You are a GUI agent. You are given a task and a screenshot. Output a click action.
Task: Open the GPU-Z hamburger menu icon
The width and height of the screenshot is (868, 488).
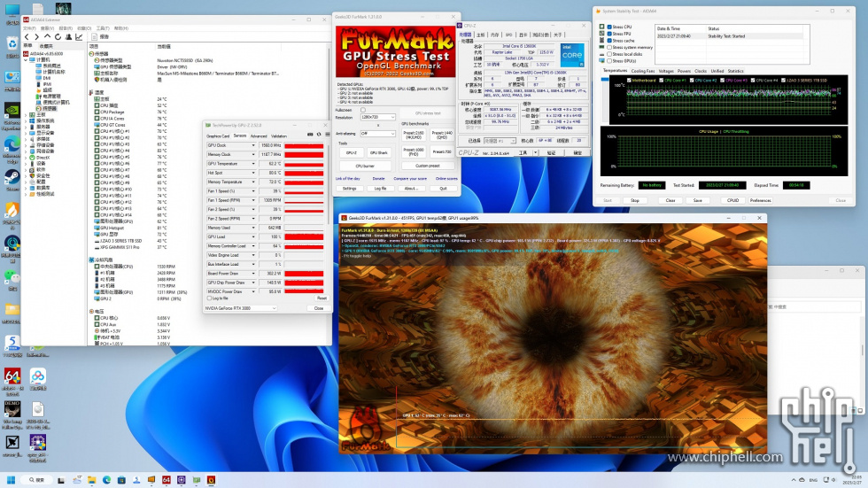tap(327, 135)
